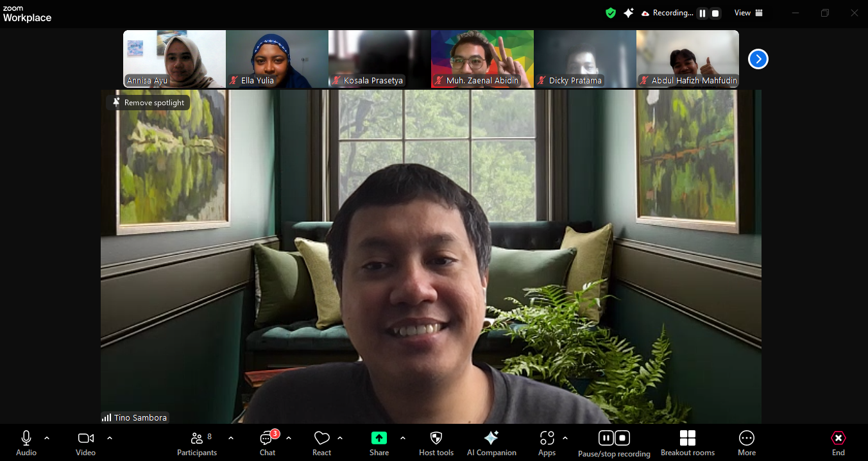Click muted mic icon beside Ella Yulia
Image resolution: width=868 pixels, height=461 pixels.
pyautogui.click(x=234, y=81)
